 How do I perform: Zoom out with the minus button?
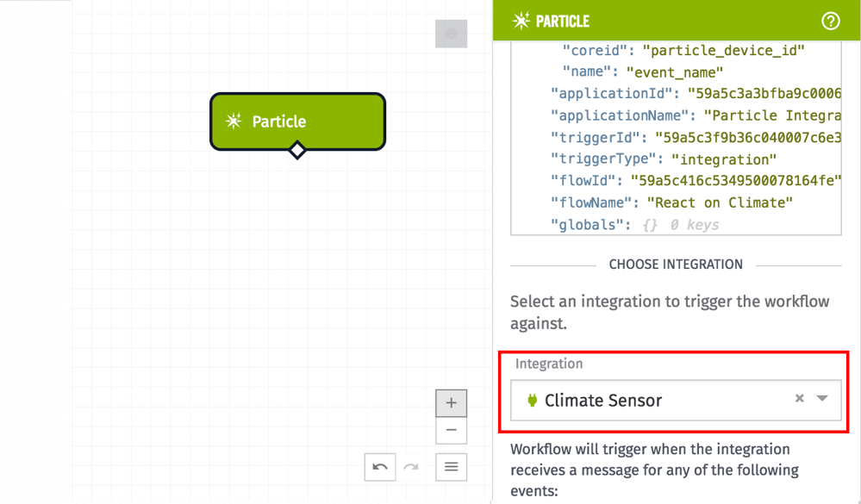(x=451, y=430)
